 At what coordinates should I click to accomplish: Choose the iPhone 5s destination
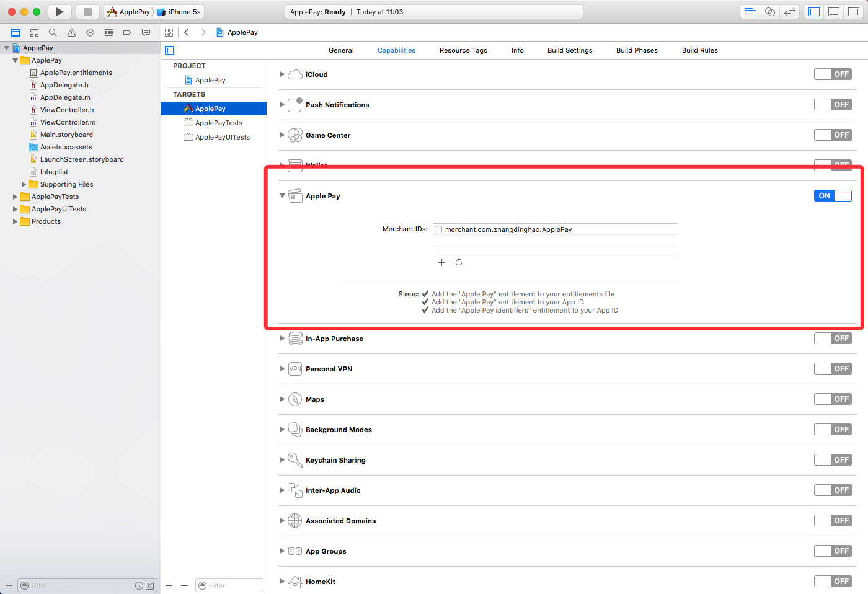179,12
